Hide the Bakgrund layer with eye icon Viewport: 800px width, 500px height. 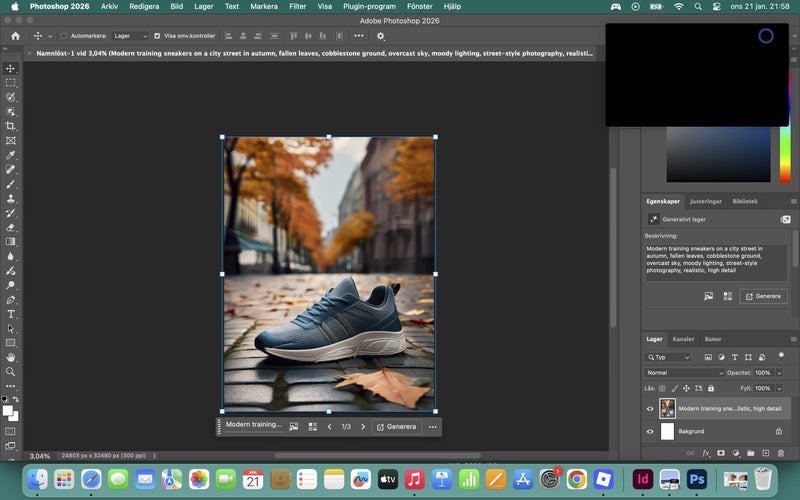pos(650,431)
